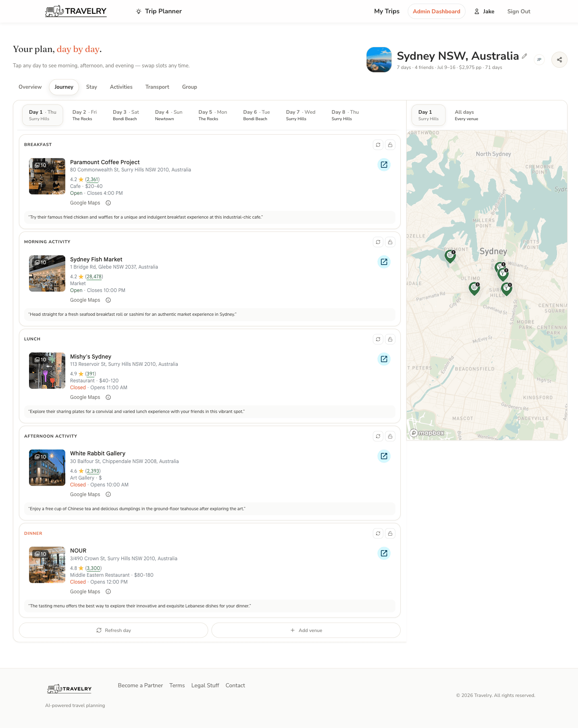This screenshot has width=578, height=728.
Task: Open the Group tab
Action: point(189,87)
